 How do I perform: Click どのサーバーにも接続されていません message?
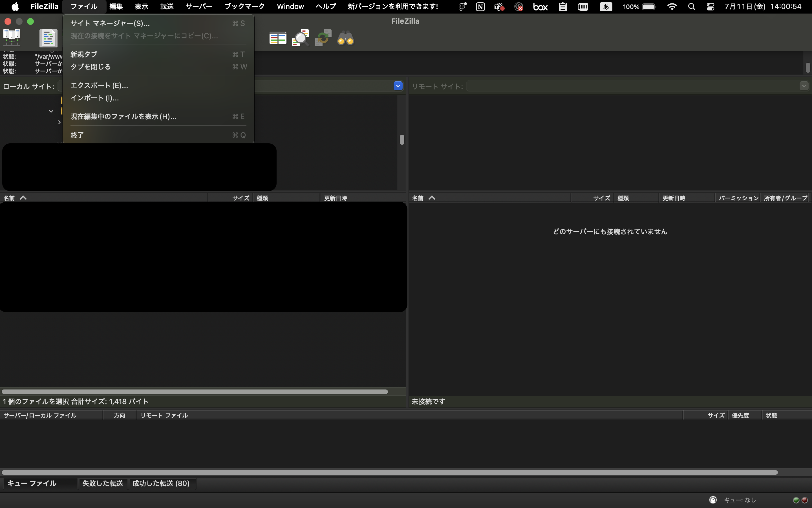pyautogui.click(x=610, y=231)
